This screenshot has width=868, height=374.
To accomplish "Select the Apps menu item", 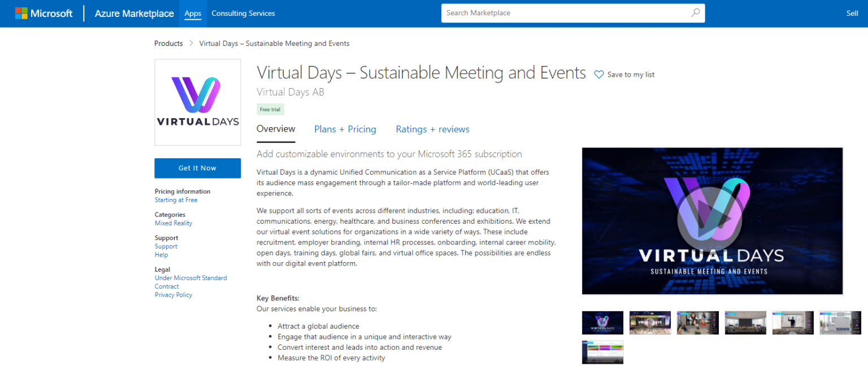I will [193, 13].
